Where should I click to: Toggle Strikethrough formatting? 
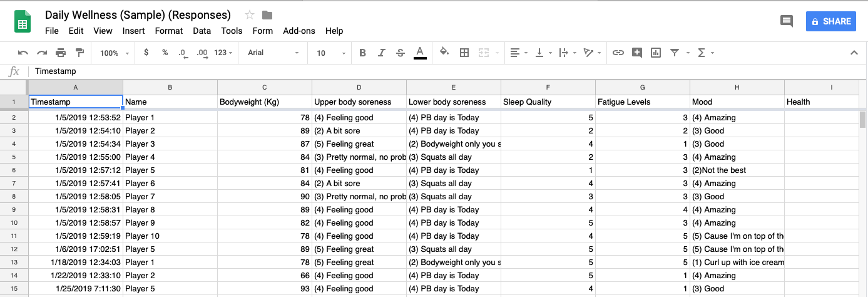401,53
